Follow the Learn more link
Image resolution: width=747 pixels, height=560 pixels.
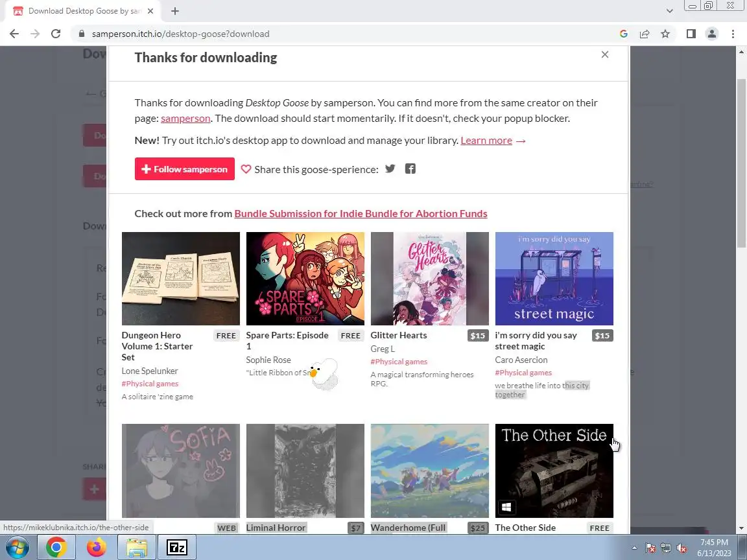(x=486, y=141)
